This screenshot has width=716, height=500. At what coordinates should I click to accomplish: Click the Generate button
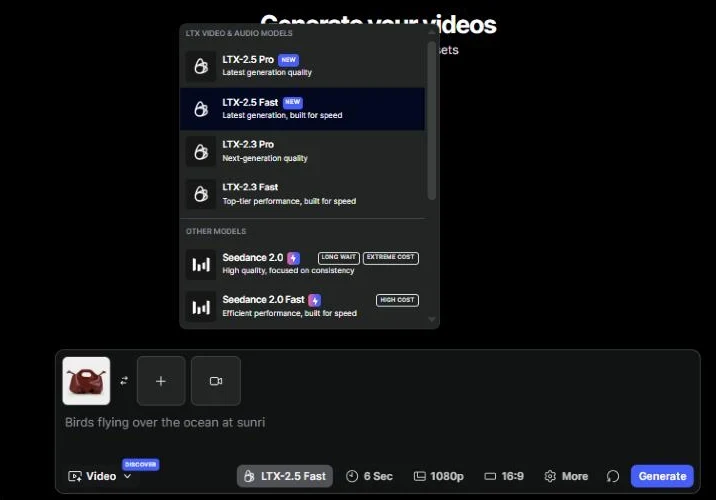pyautogui.click(x=662, y=476)
